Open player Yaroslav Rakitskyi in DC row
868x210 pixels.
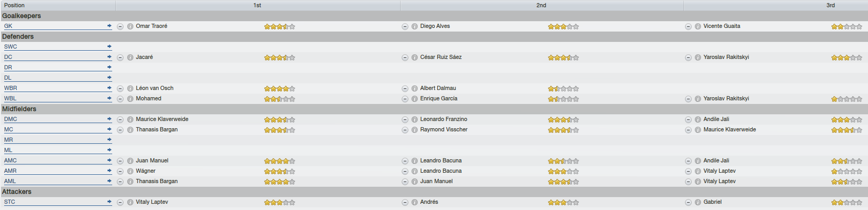coord(726,57)
